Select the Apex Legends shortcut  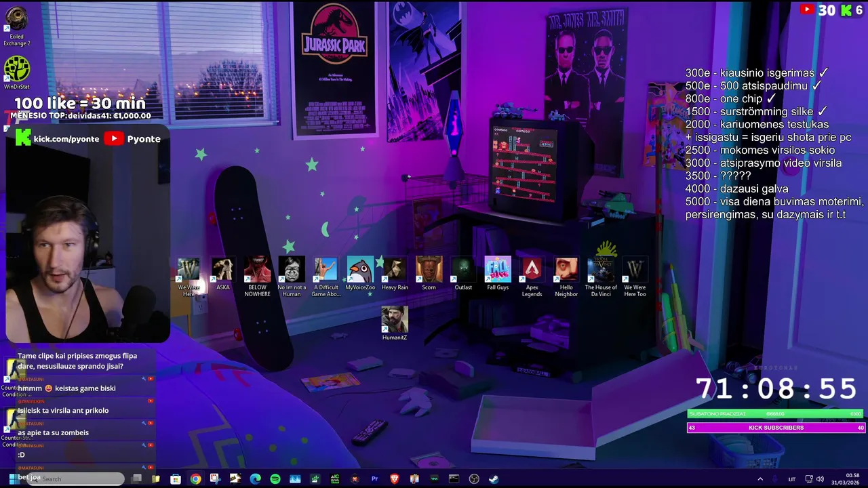(532, 277)
